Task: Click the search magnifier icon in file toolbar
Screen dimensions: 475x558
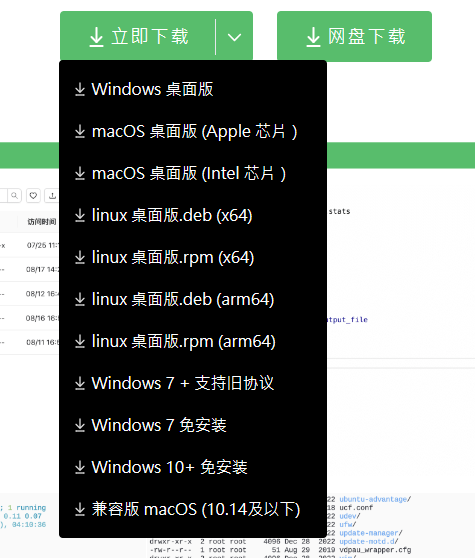Action: coord(14,195)
